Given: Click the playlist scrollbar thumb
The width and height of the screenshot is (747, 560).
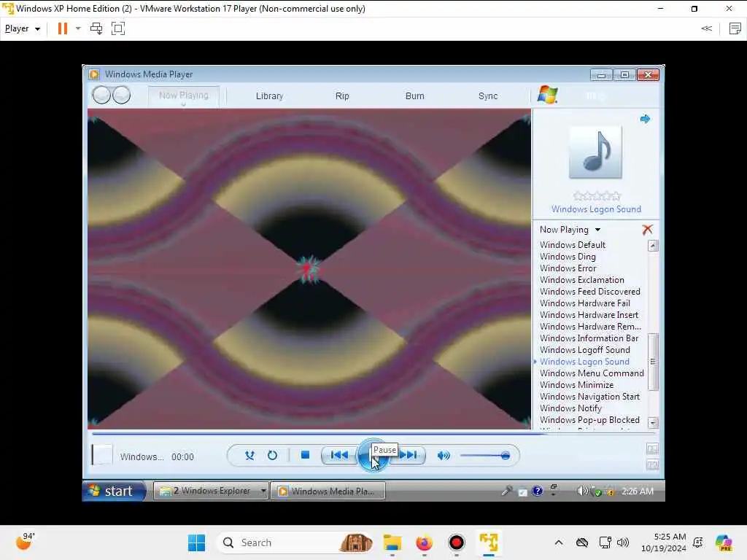Looking at the screenshot, I should click(653, 362).
